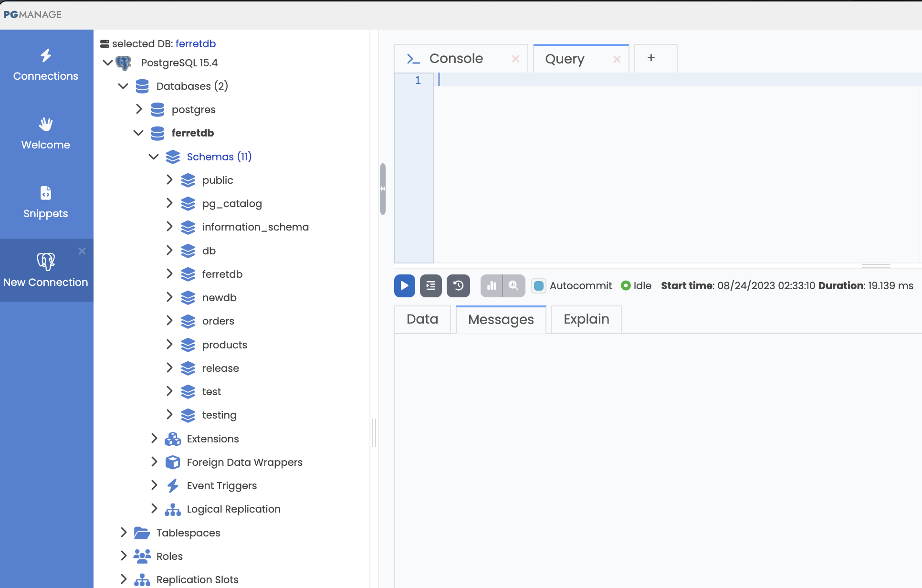Screen dimensions: 922x588
Task: Open a new query tab with plus button
Action: click(650, 58)
